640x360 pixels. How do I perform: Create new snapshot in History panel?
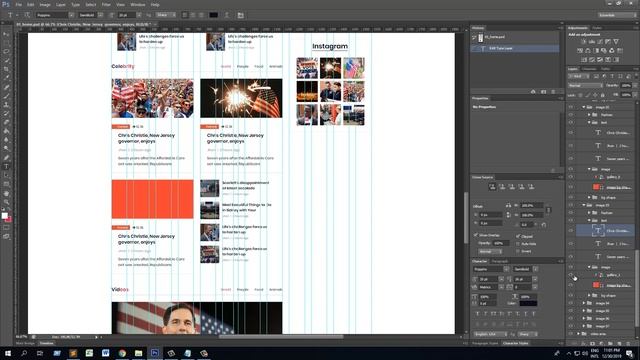[543, 92]
